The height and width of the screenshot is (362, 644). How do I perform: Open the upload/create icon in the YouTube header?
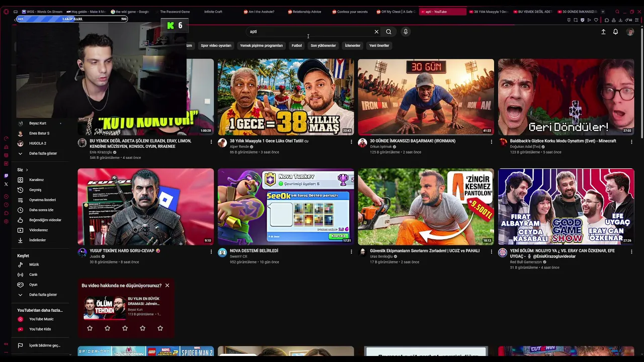[603, 32]
